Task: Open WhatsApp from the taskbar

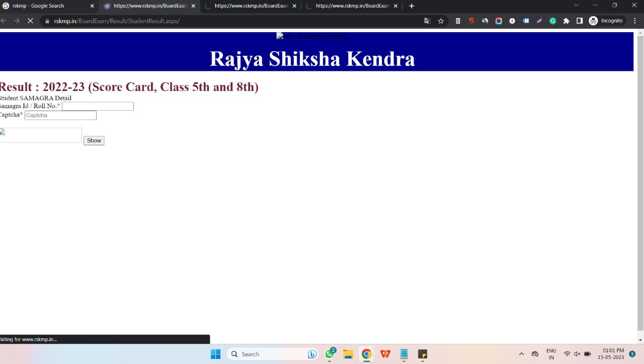Action: (330, 354)
